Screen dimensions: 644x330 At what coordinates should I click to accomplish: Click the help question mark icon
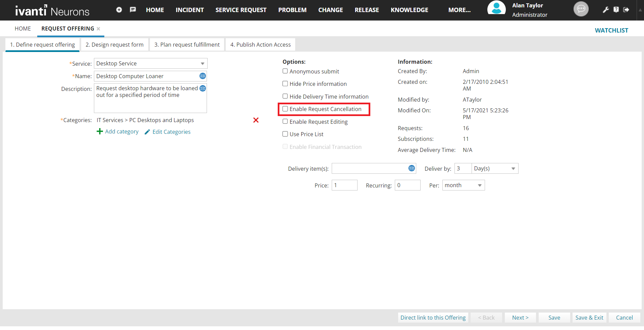(x=616, y=10)
